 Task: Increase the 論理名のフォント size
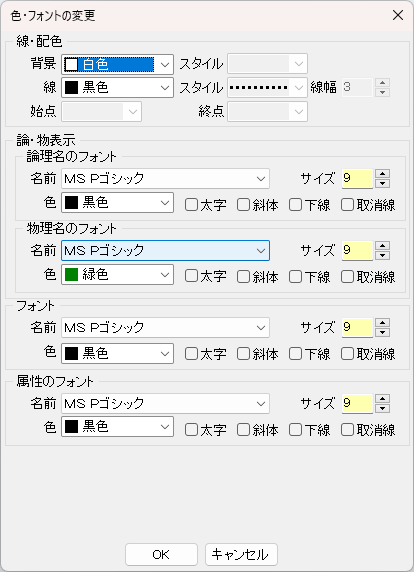coord(382,174)
